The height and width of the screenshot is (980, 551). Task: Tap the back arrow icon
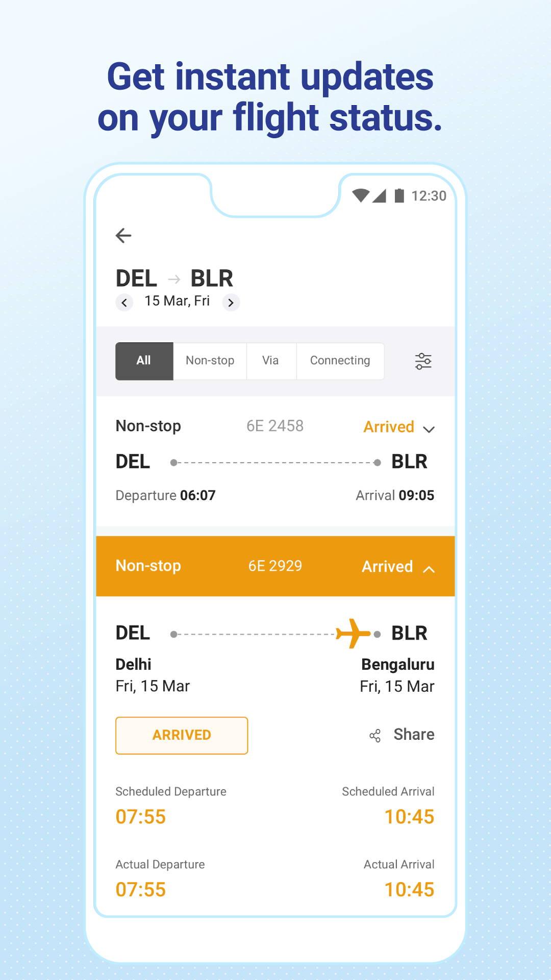coord(122,235)
